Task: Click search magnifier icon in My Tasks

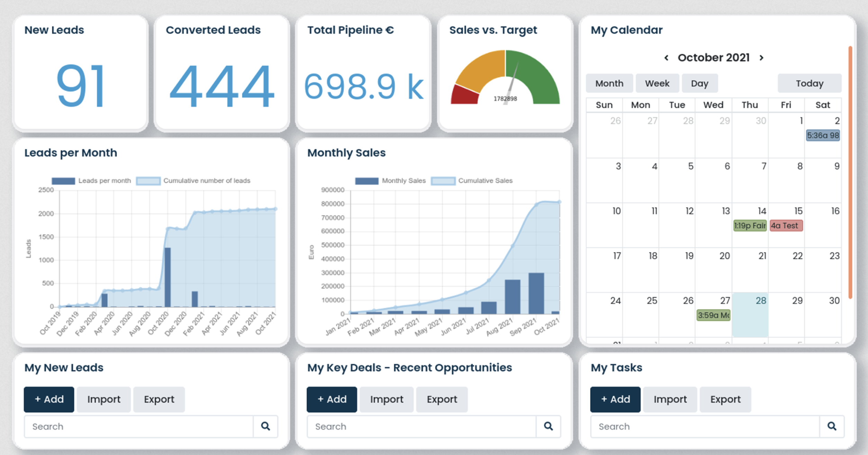Action: (x=832, y=426)
